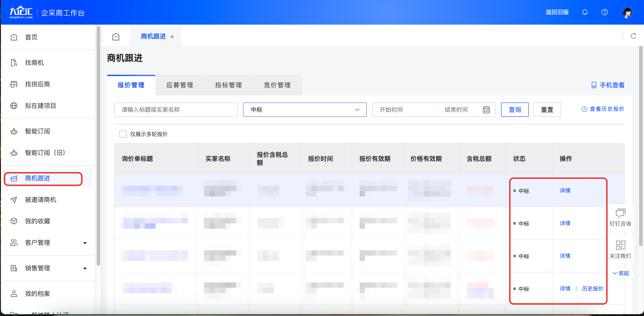Click the main page vertical scrollbar

pyautogui.click(x=641, y=146)
